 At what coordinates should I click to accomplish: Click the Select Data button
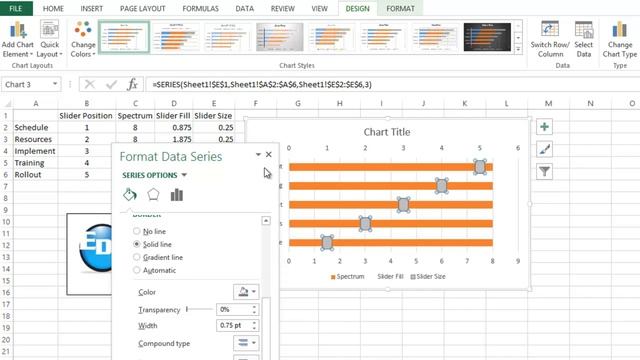point(584,40)
